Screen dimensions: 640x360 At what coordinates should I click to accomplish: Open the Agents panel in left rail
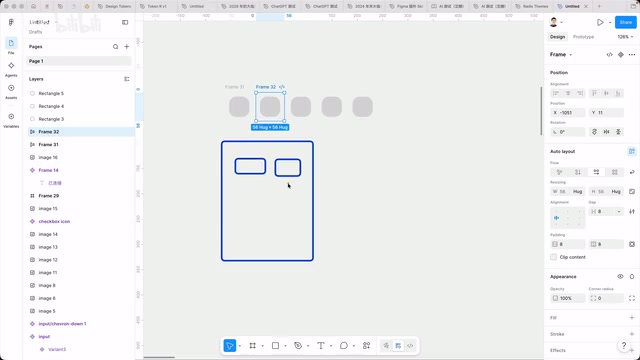11,69
